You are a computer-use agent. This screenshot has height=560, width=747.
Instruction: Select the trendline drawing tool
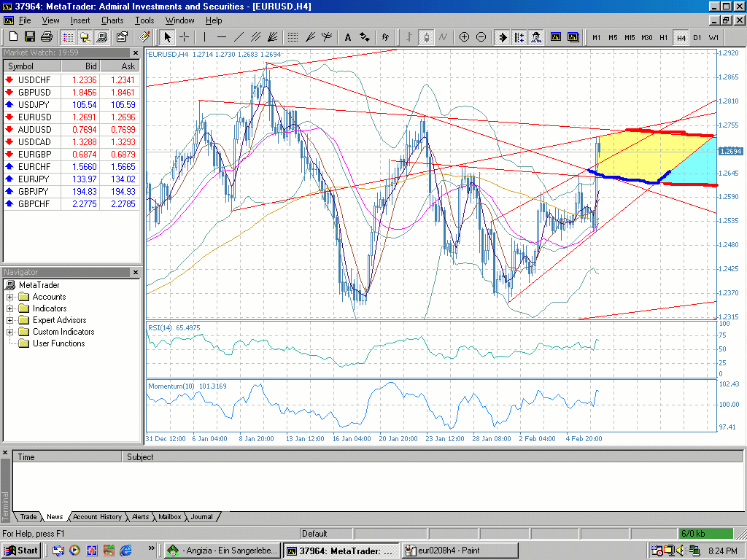[239, 36]
